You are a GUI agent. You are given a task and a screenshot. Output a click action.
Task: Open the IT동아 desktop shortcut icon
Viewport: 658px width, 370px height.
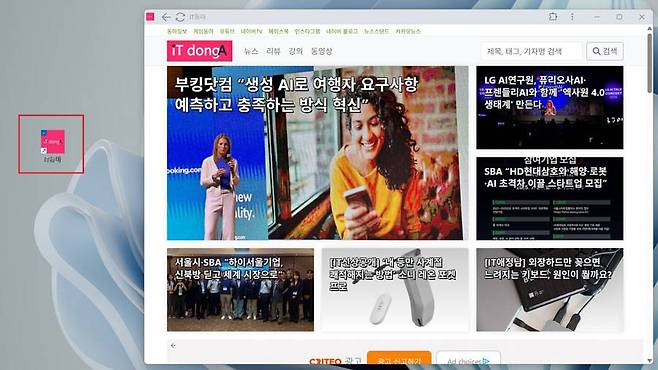coord(53,145)
